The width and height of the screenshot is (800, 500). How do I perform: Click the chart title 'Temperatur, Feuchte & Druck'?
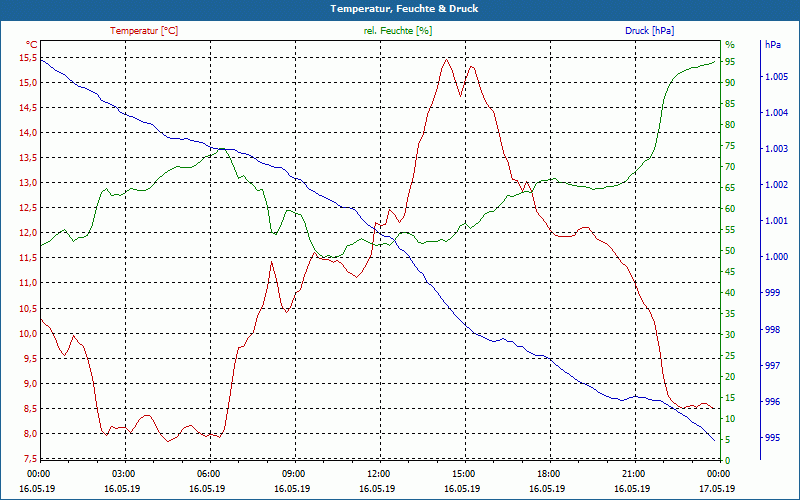pos(404,9)
